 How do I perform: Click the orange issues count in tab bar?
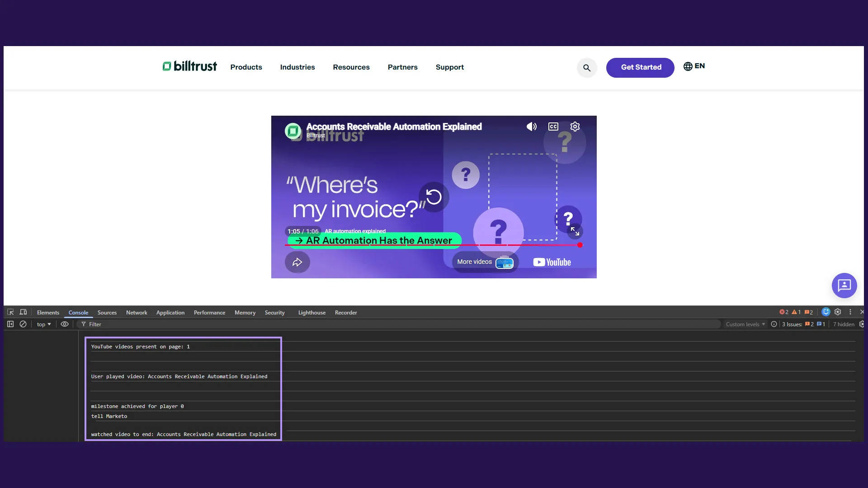pyautogui.click(x=809, y=312)
